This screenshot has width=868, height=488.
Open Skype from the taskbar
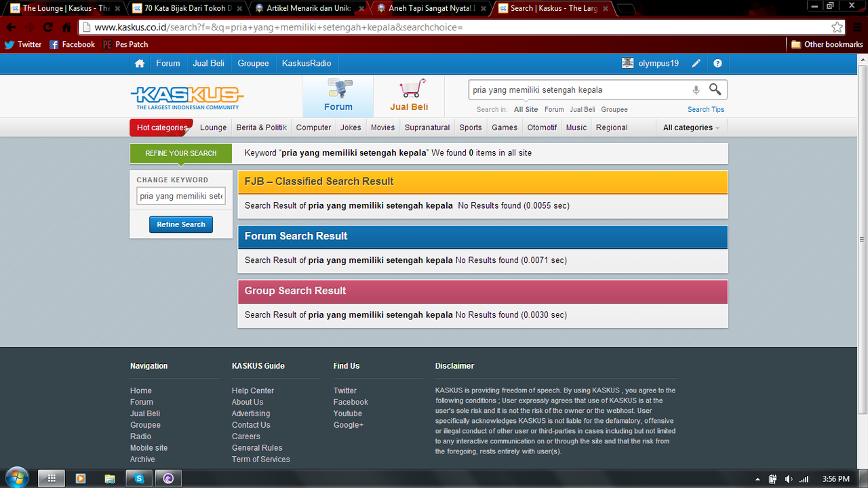139,479
